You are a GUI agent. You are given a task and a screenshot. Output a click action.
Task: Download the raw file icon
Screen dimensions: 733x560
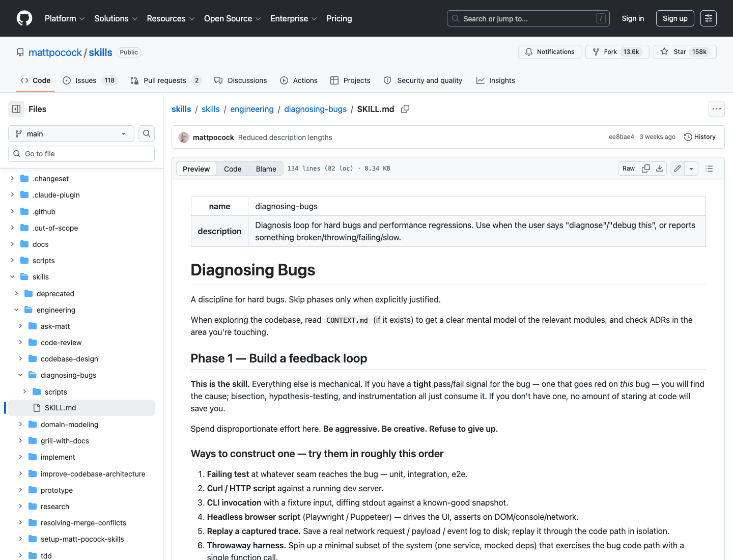click(660, 169)
